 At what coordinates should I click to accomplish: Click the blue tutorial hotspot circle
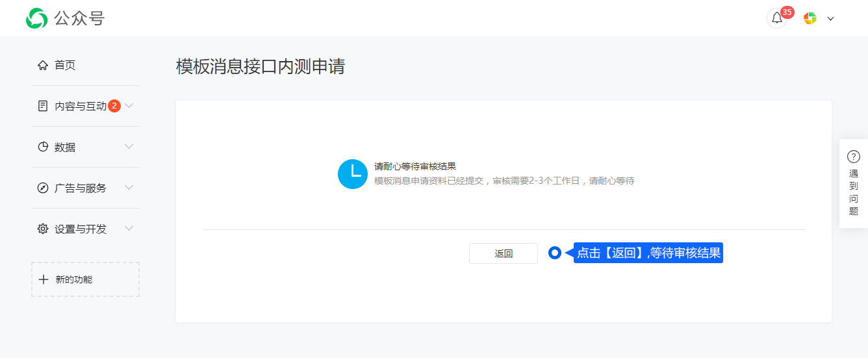554,253
